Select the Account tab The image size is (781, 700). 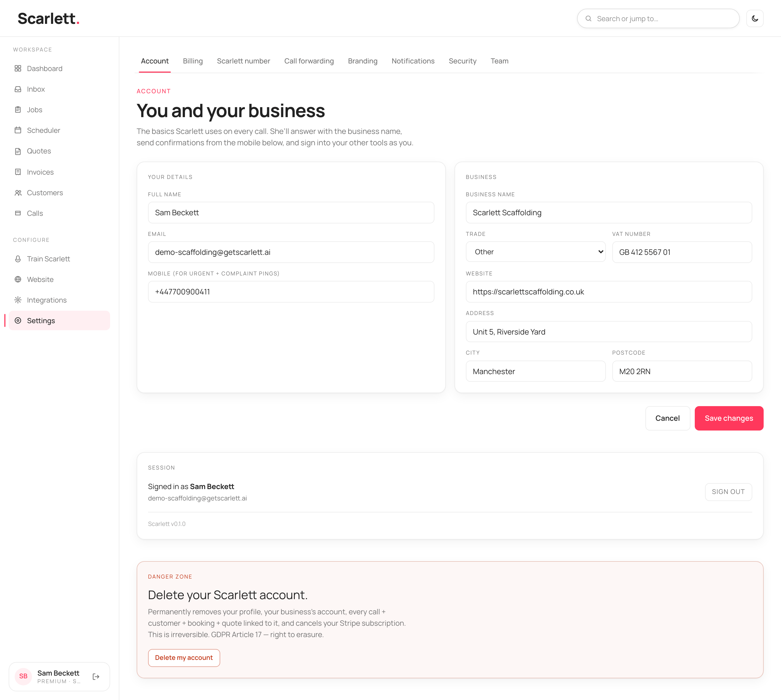pyautogui.click(x=155, y=61)
